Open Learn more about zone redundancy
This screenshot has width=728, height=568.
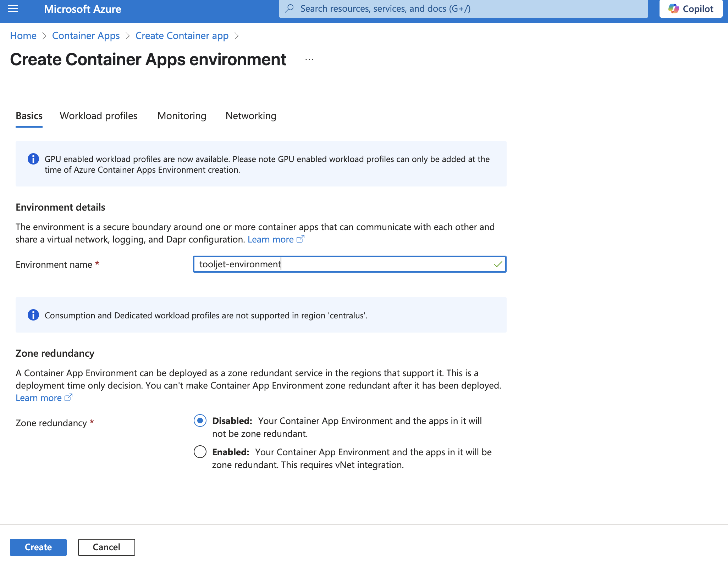point(40,397)
